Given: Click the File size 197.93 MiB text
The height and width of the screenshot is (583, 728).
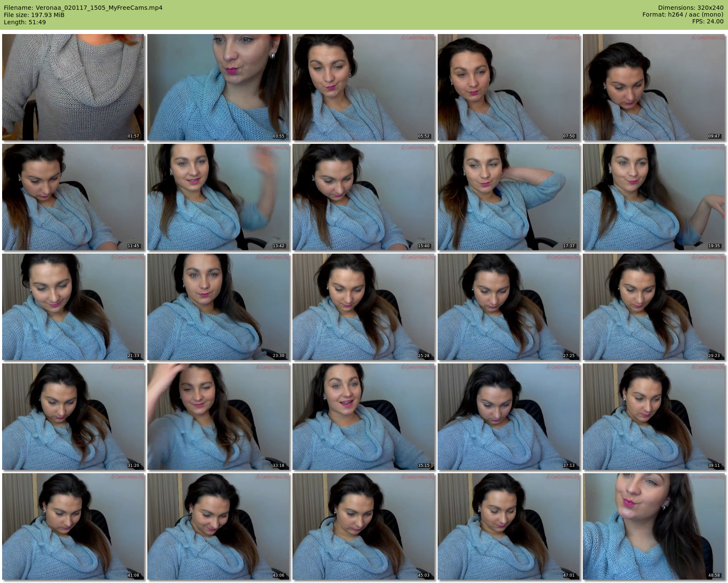Looking at the screenshot, I should (x=34, y=15).
